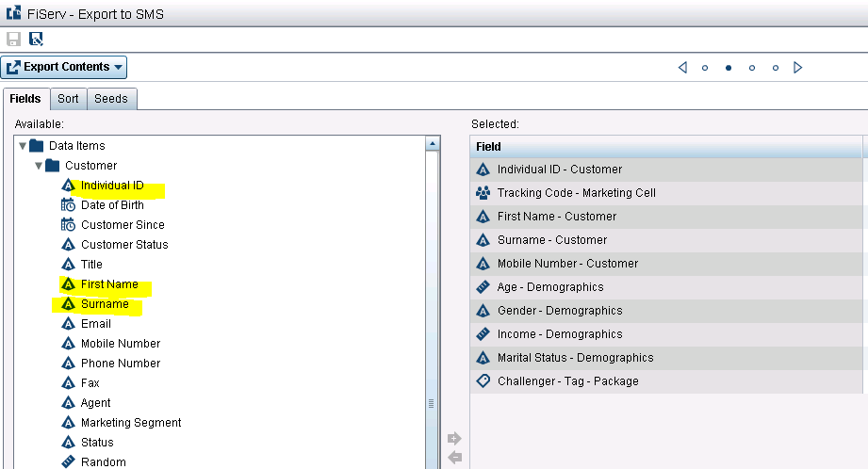868x469 pixels.
Task: Switch to the Sort tab
Action: coord(68,99)
